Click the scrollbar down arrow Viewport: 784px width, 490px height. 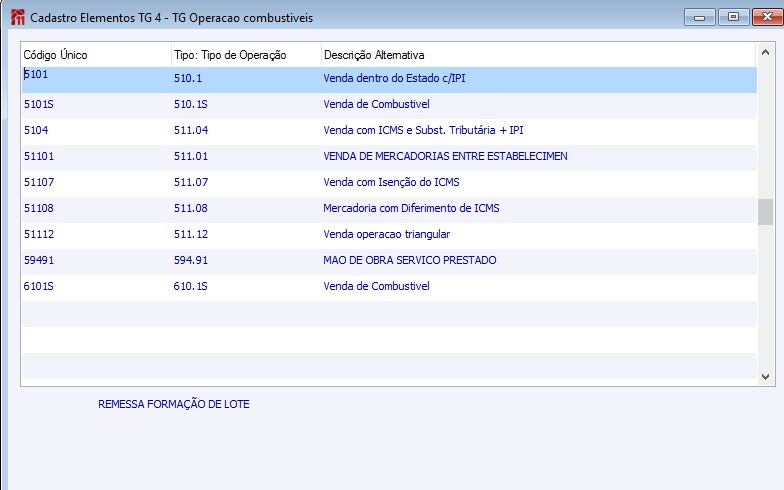tap(765, 377)
